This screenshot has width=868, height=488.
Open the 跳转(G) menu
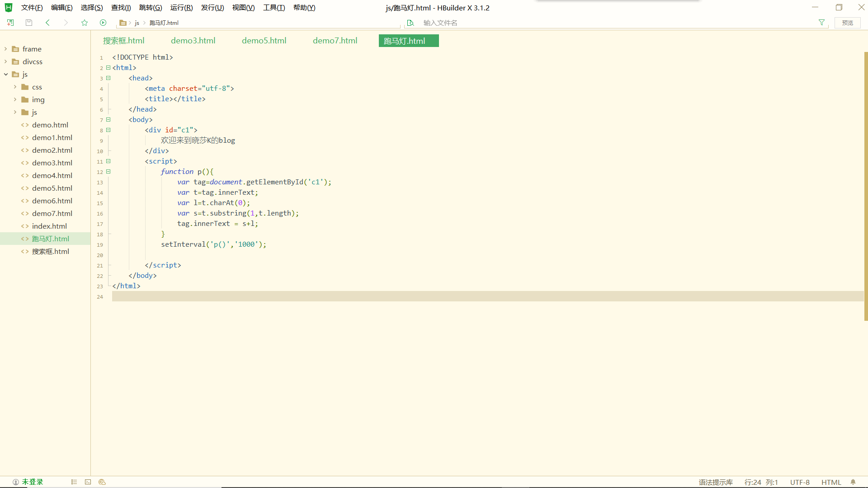(x=151, y=8)
